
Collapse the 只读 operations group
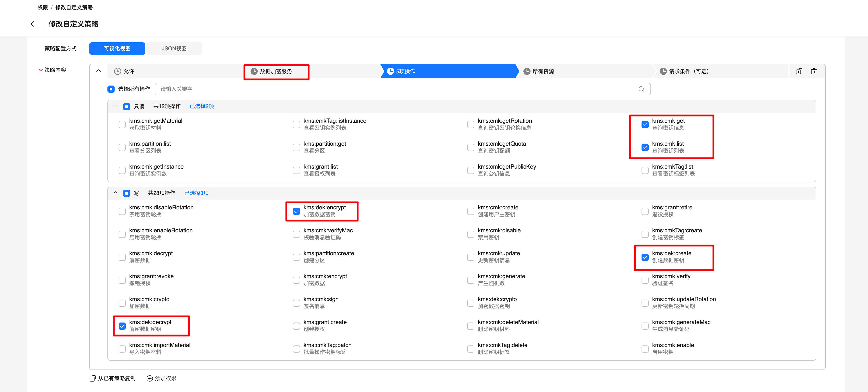(115, 106)
